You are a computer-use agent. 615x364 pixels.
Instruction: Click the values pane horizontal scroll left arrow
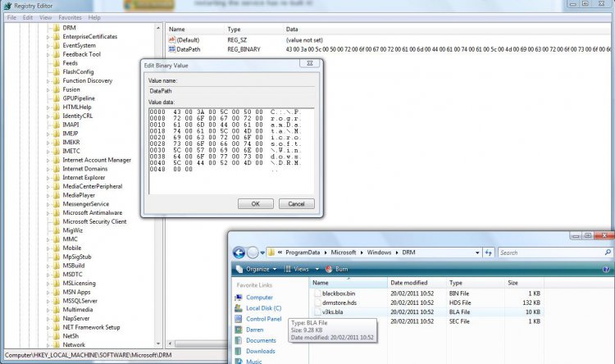(170, 344)
